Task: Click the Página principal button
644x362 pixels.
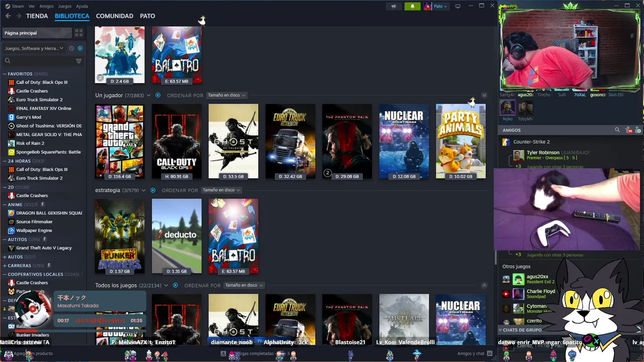Action: pos(36,33)
